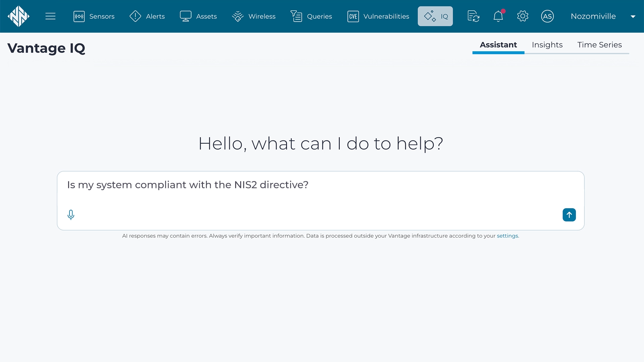This screenshot has height=362, width=644.
Task: Navigate to Wireless section
Action: 254,16
